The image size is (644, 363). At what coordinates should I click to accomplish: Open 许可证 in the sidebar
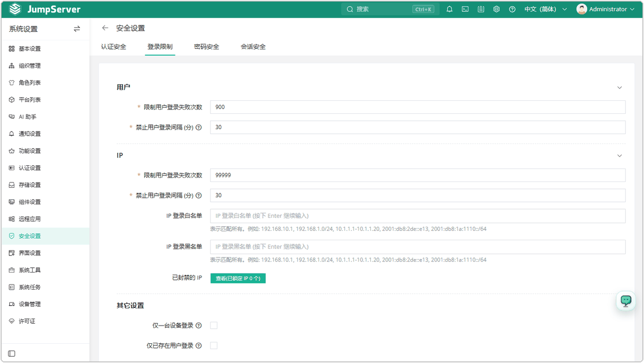tap(45, 321)
